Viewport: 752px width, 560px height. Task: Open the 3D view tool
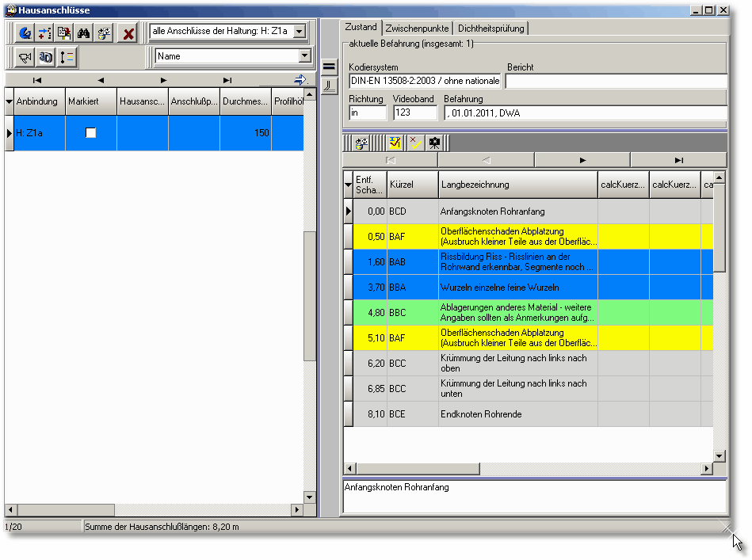point(46,57)
